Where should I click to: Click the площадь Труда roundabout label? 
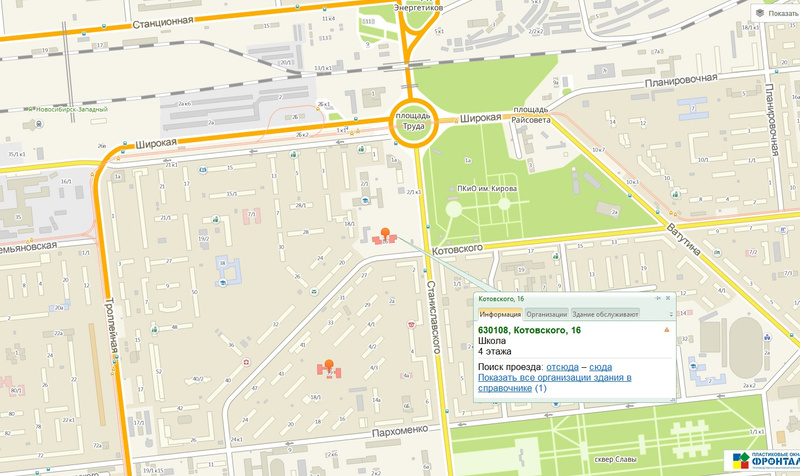coord(413,121)
